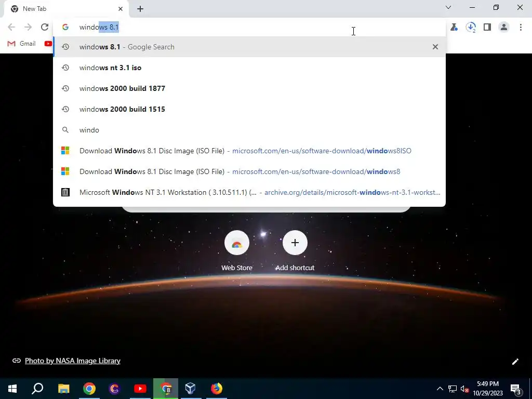The image size is (532, 399).
Task: Open the Windows Start menu
Action: click(12, 389)
